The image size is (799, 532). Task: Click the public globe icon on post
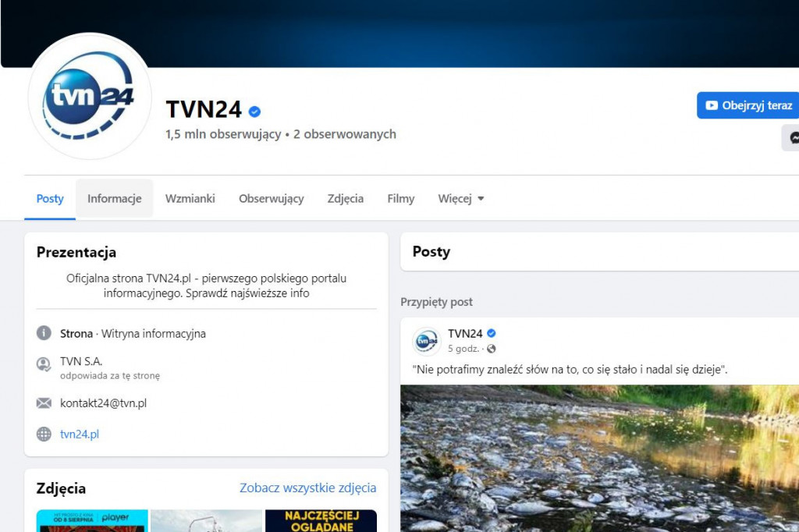(491, 349)
